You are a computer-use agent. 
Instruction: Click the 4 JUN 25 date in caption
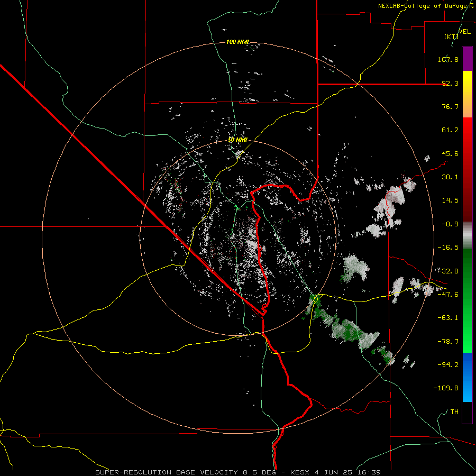coord(333,472)
